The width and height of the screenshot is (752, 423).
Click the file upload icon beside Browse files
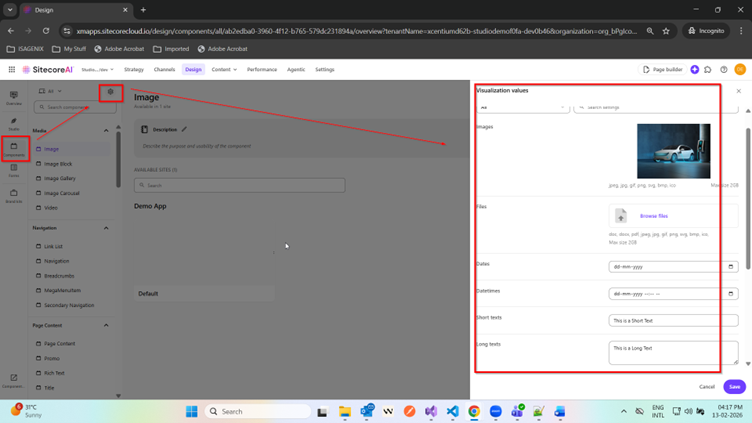point(621,216)
